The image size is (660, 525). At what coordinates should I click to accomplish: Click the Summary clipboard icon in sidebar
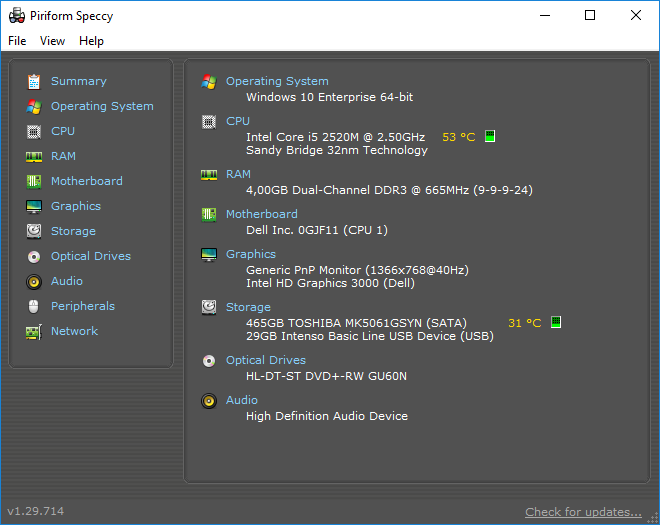[x=34, y=82]
